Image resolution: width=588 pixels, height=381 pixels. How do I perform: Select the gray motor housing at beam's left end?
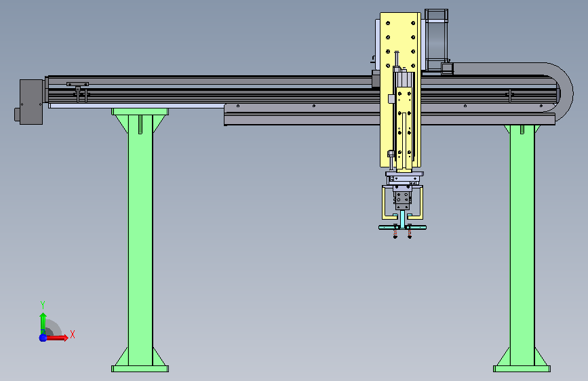click(x=31, y=102)
